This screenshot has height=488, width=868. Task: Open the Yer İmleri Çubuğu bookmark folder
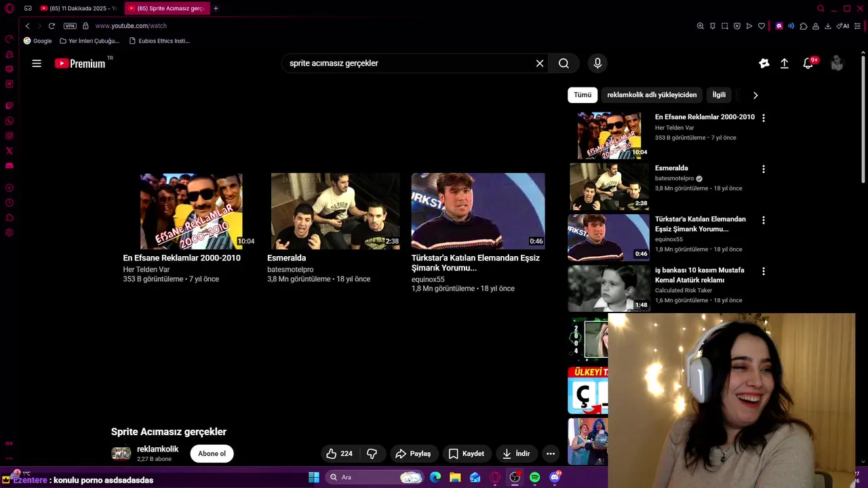coord(89,41)
